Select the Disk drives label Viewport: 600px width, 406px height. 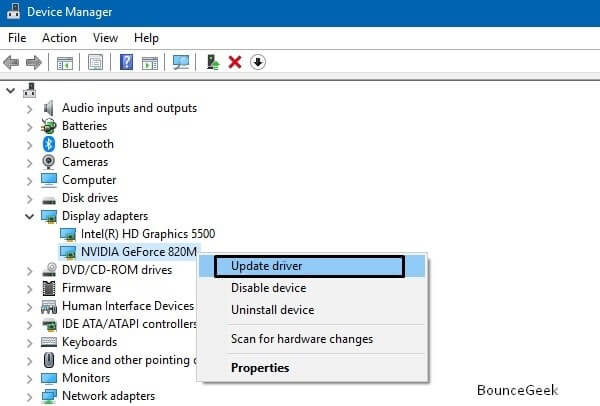(x=90, y=198)
